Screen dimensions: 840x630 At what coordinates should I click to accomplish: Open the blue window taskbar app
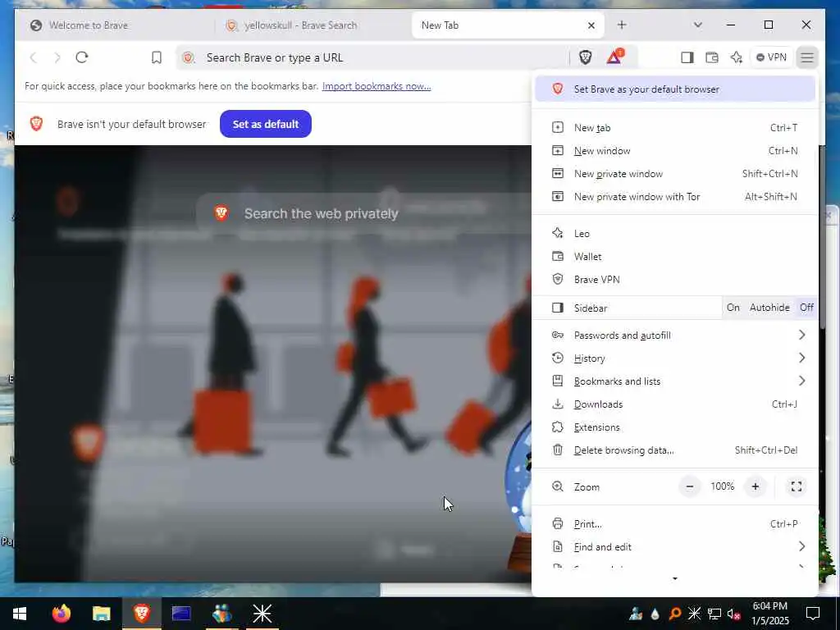181,614
